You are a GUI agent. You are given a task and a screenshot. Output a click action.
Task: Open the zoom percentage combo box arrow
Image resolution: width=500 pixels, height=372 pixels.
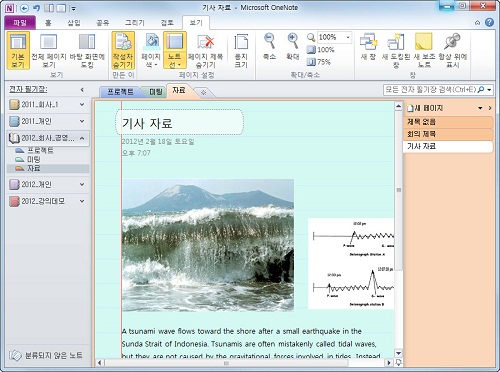point(348,37)
